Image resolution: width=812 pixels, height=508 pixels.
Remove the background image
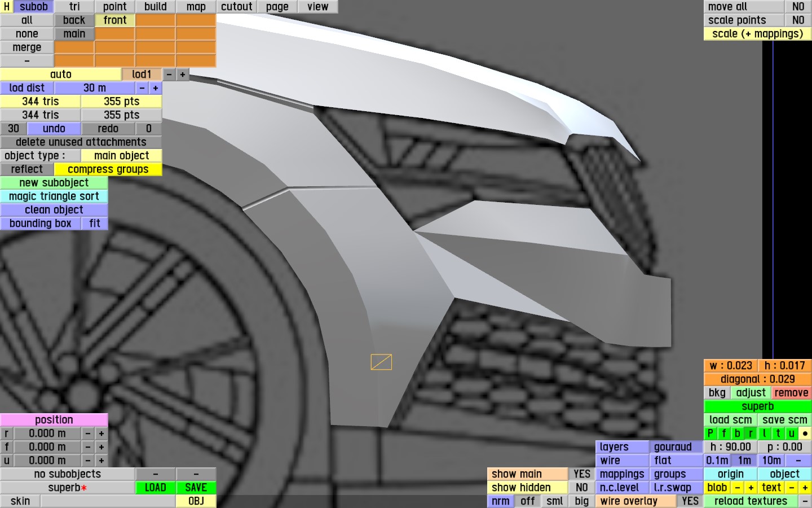coord(792,393)
